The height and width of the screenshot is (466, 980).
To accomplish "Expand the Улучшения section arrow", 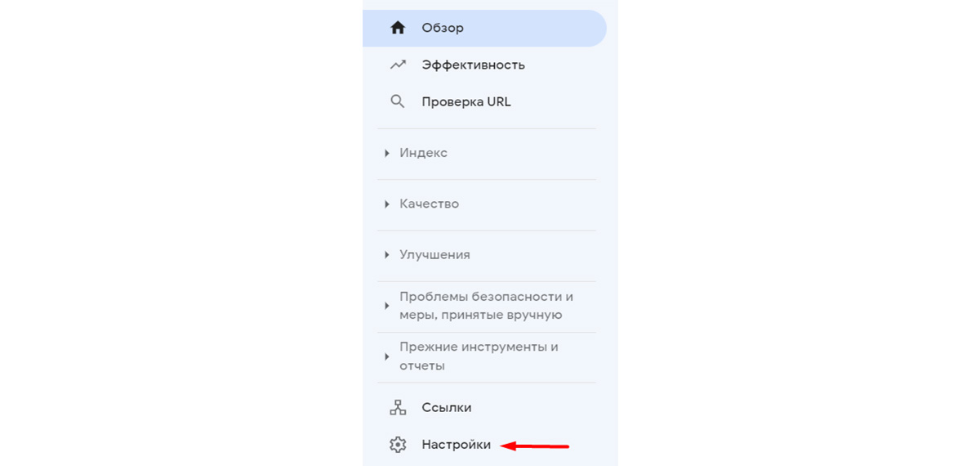I will [387, 255].
